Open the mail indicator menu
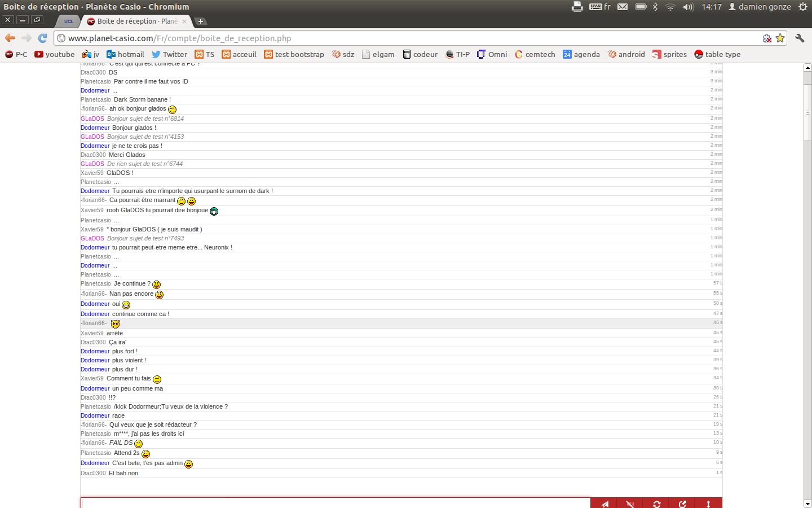The image size is (812, 508). [623, 7]
